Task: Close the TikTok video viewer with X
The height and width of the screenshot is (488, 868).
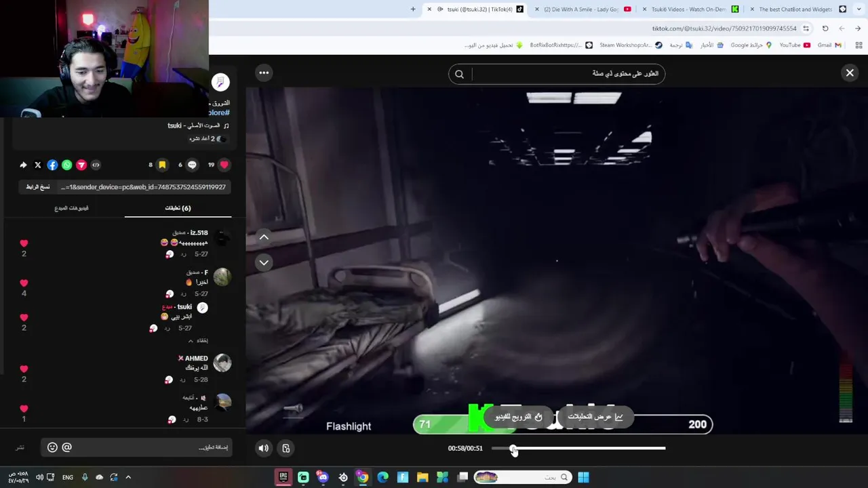Action: [850, 73]
